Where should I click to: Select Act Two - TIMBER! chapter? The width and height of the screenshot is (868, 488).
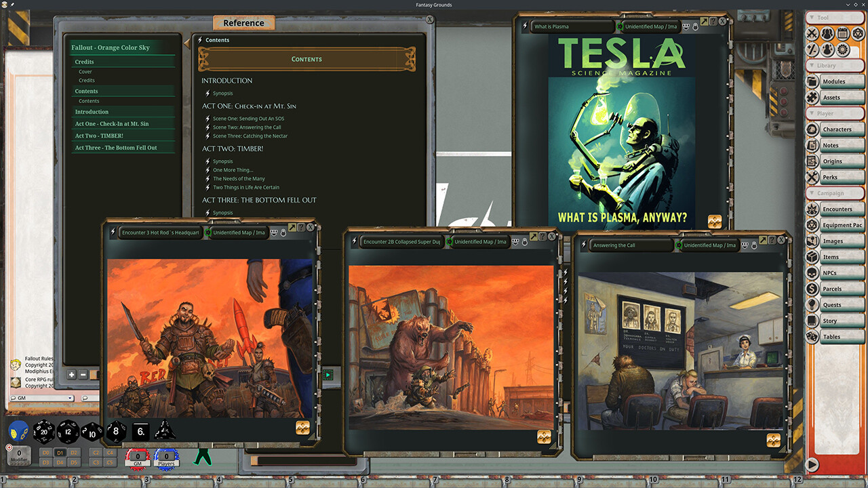pos(99,136)
